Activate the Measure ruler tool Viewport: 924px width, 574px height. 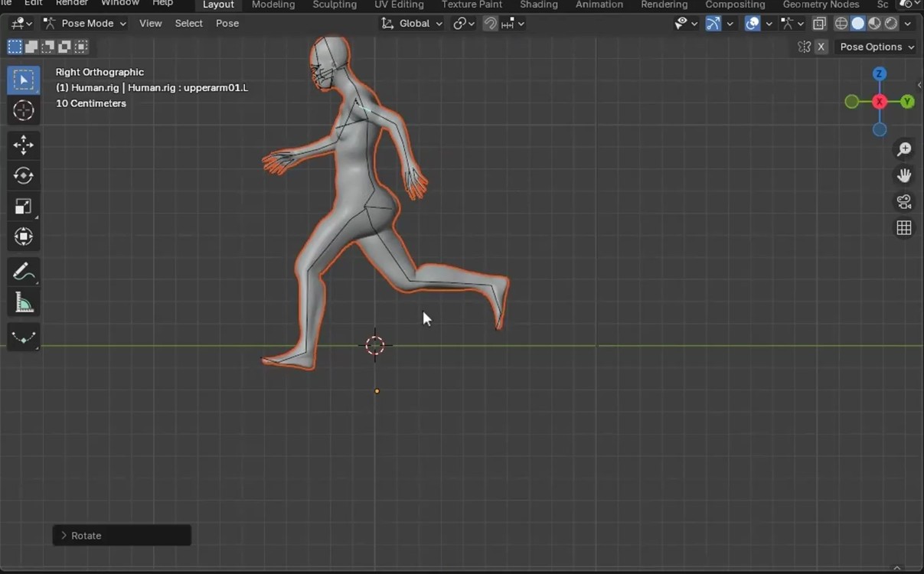(x=24, y=303)
